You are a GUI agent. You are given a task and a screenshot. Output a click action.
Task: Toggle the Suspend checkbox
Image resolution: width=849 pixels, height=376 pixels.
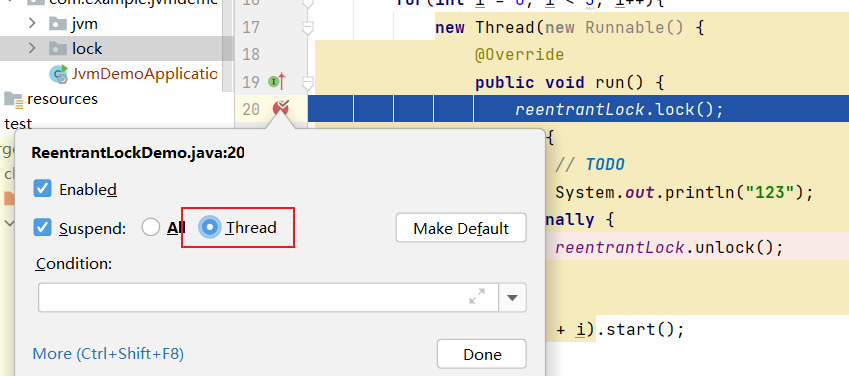point(42,228)
